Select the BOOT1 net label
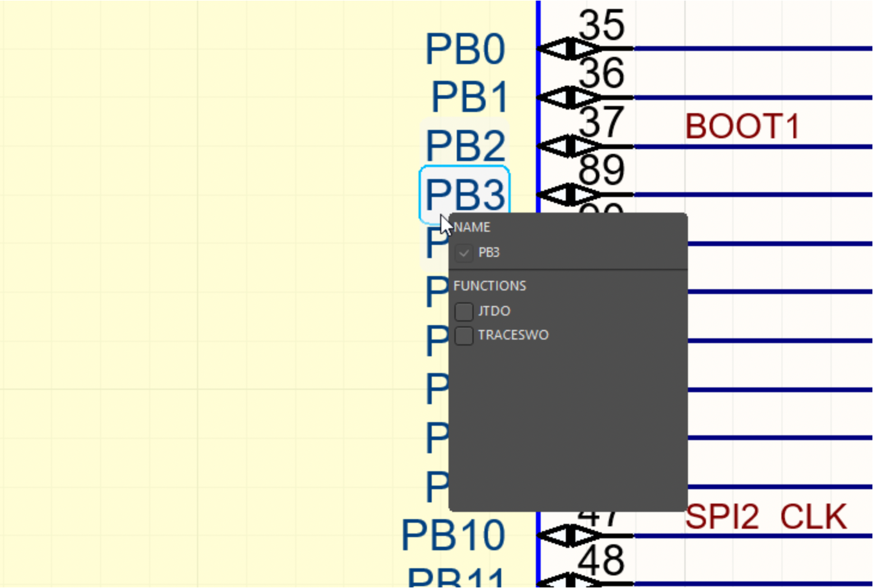Viewport: 873px width, 588px height. (742, 127)
